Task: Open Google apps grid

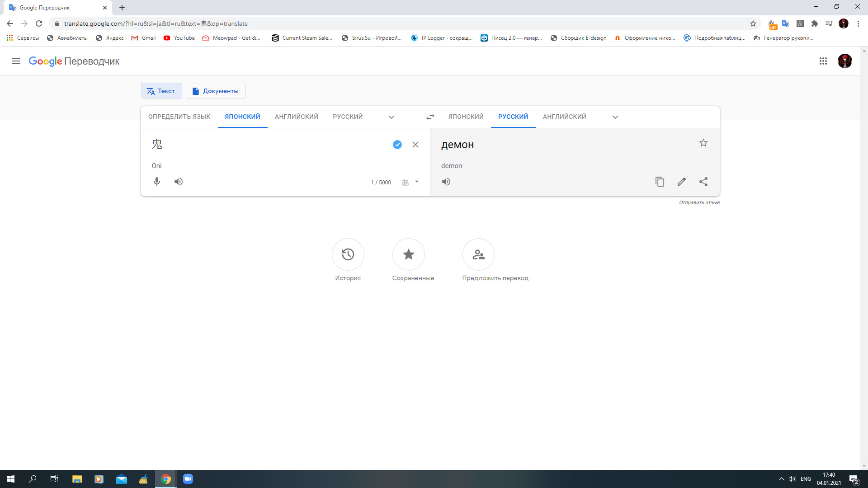Action: tap(823, 61)
